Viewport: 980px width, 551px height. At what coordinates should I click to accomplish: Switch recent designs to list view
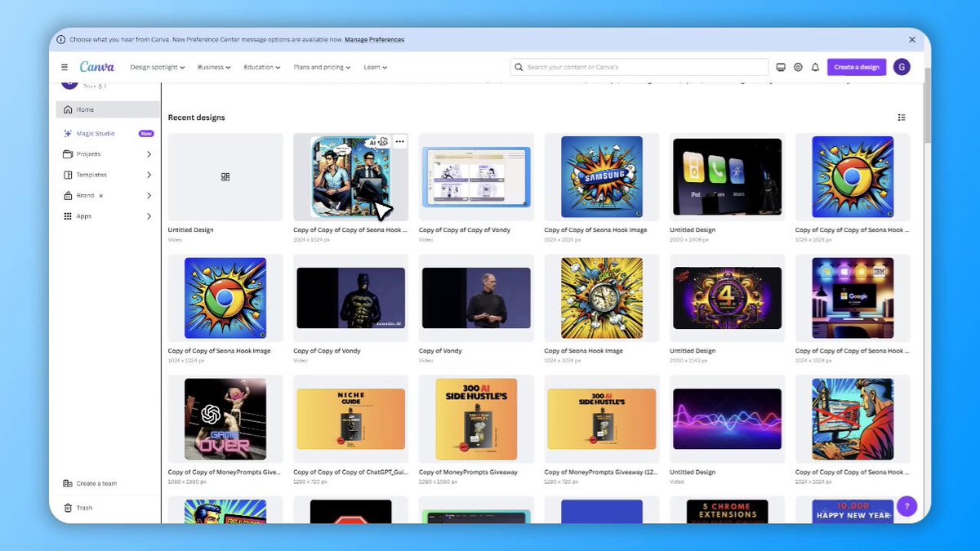pyautogui.click(x=902, y=118)
